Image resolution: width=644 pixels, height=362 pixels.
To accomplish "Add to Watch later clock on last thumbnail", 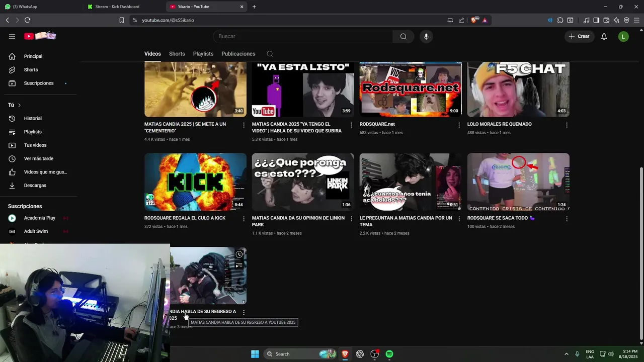I will (x=239, y=254).
